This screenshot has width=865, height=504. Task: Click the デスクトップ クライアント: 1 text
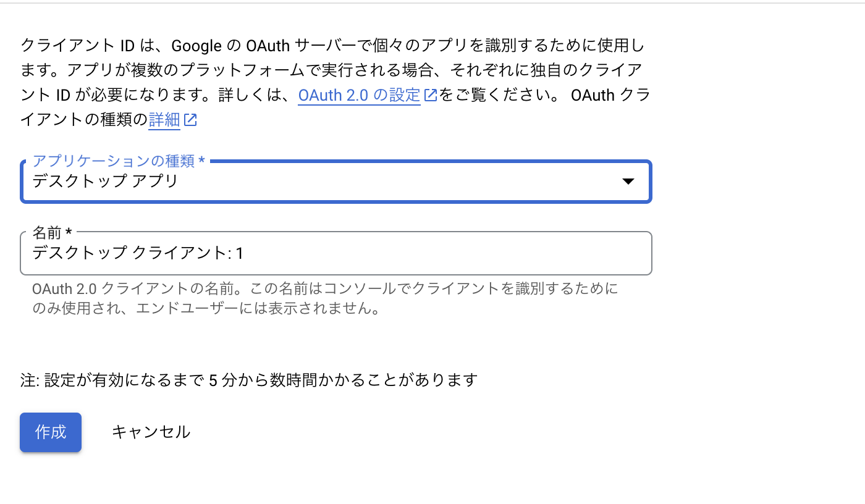(138, 253)
